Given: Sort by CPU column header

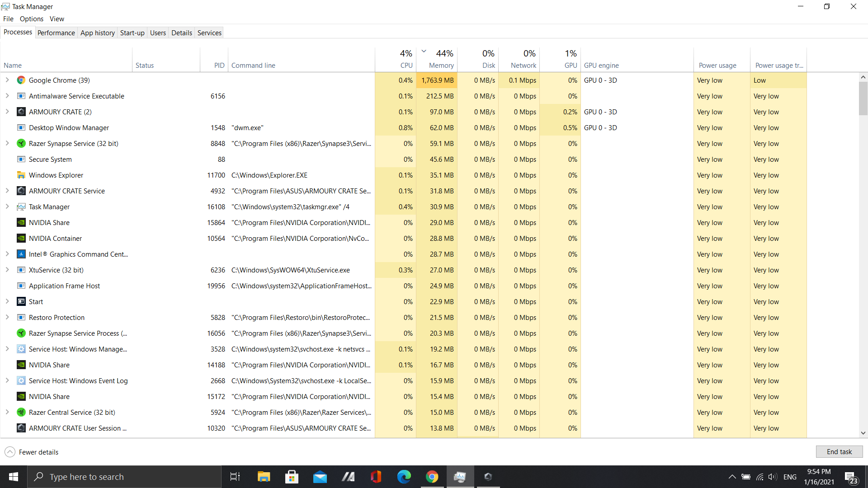Looking at the screenshot, I should (396, 59).
